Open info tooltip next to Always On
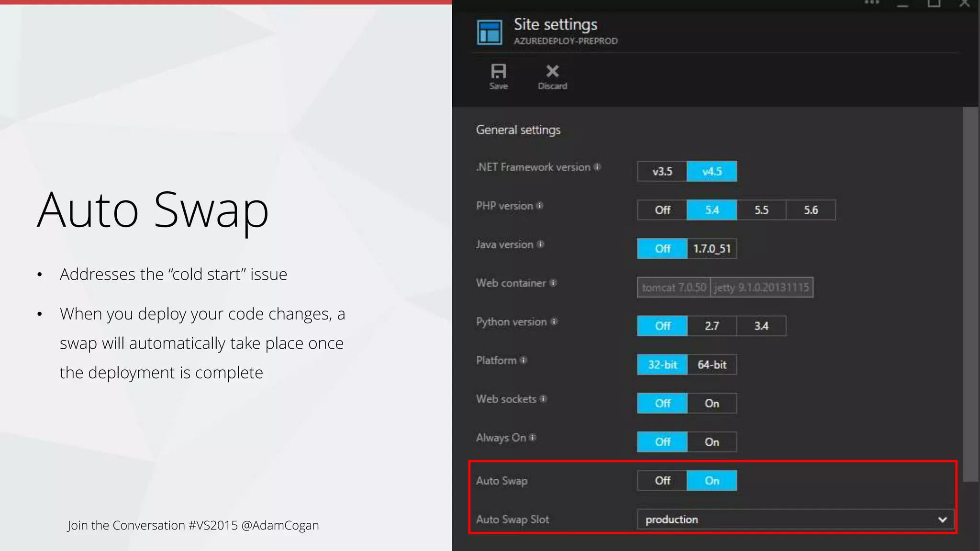Screen dimensions: 980x551 click(533, 437)
